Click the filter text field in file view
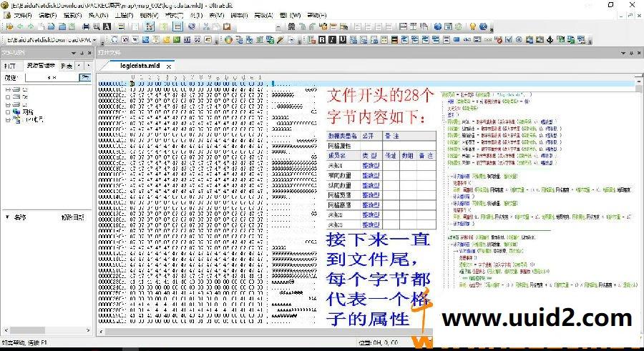 tap(52, 78)
